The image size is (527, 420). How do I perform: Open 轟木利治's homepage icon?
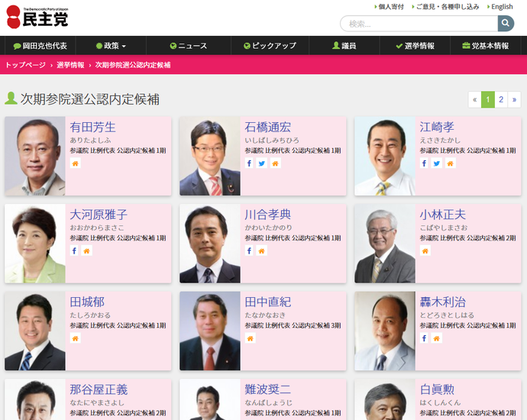(437, 338)
